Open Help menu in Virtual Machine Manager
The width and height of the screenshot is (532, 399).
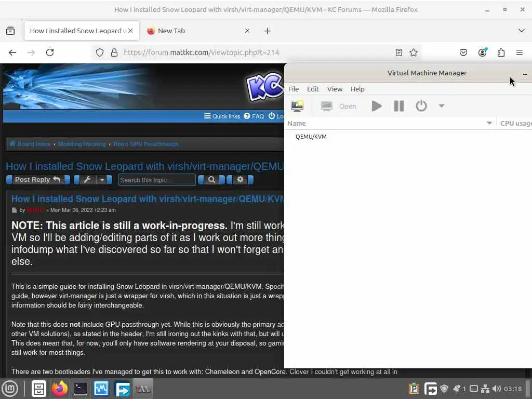tap(357, 89)
